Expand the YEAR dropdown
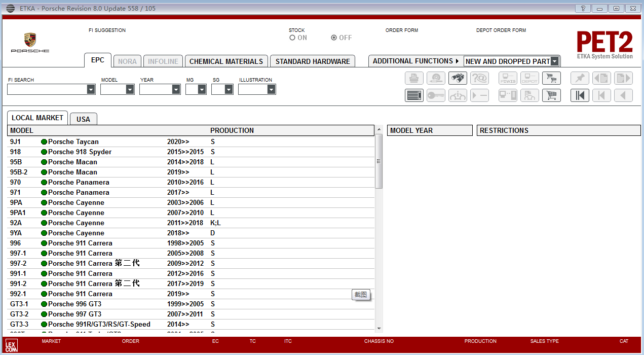The width and height of the screenshot is (644, 355). tap(176, 89)
